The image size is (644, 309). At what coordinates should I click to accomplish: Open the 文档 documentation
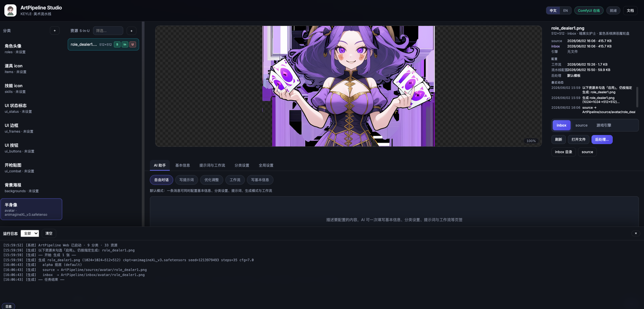click(x=630, y=10)
